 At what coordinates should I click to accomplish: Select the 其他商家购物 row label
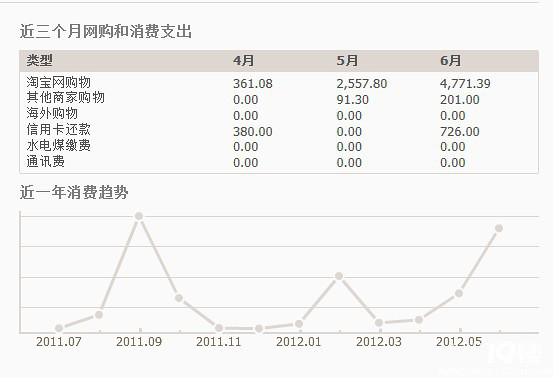click(x=65, y=97)
